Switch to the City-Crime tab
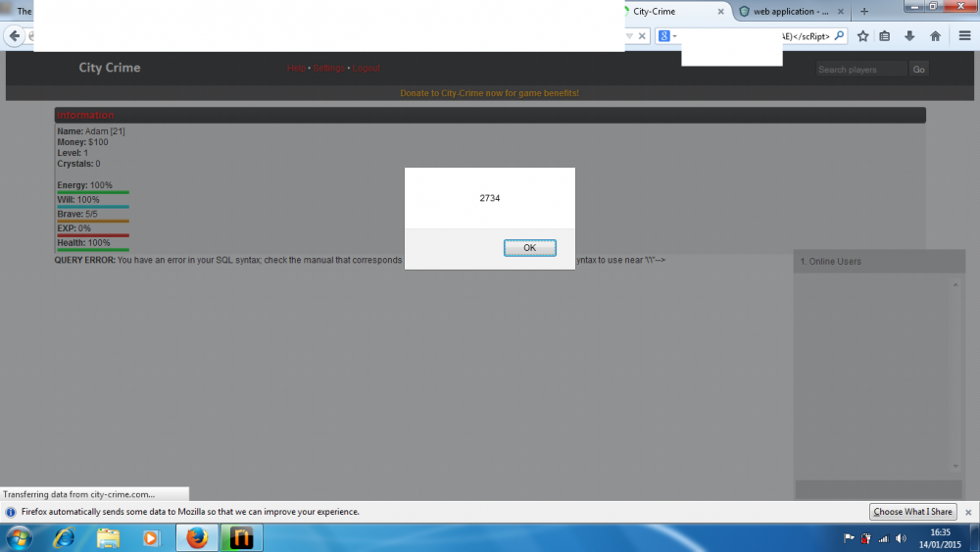Screen dimensions: 980x552 point(666,12)
